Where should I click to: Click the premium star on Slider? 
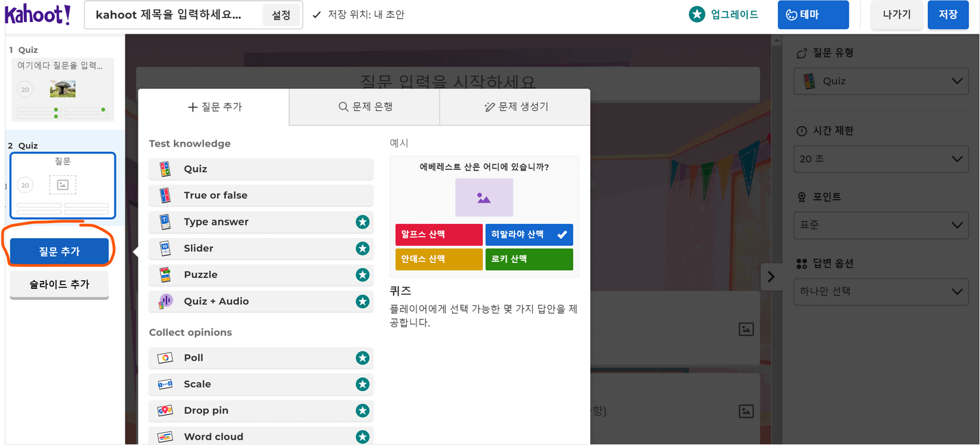362,249
